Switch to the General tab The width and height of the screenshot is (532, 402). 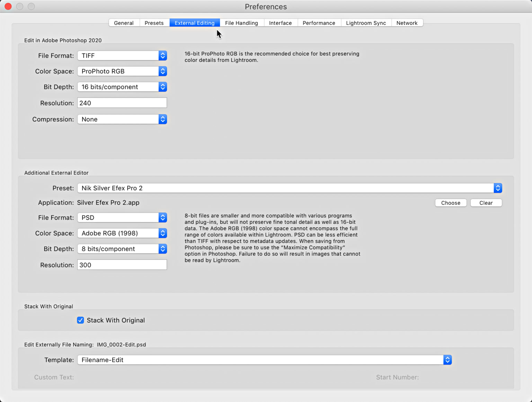pyautogui.click(x=124, y=23)
